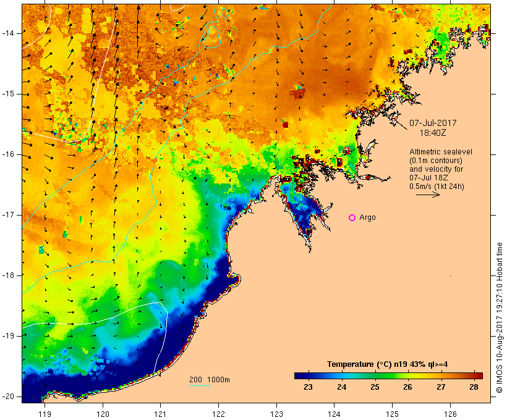Click the longitude axis label '124'

[x=334, y=414]
